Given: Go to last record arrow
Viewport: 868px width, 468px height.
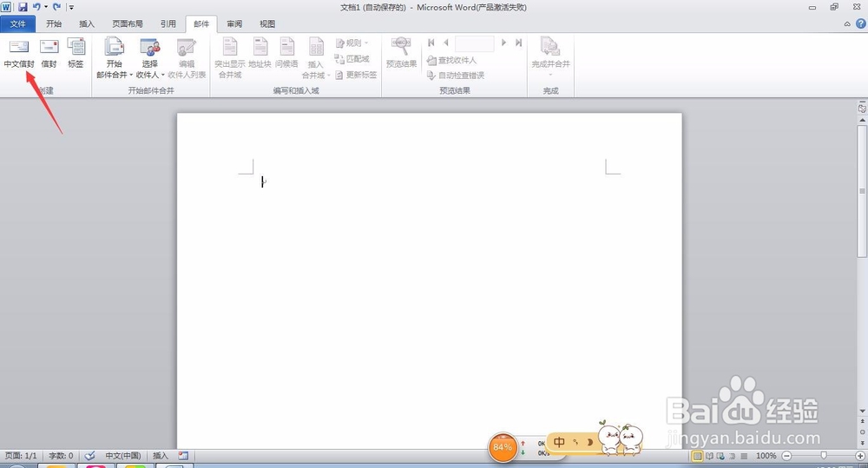Looking at the screenshot, I should point(518,43).
